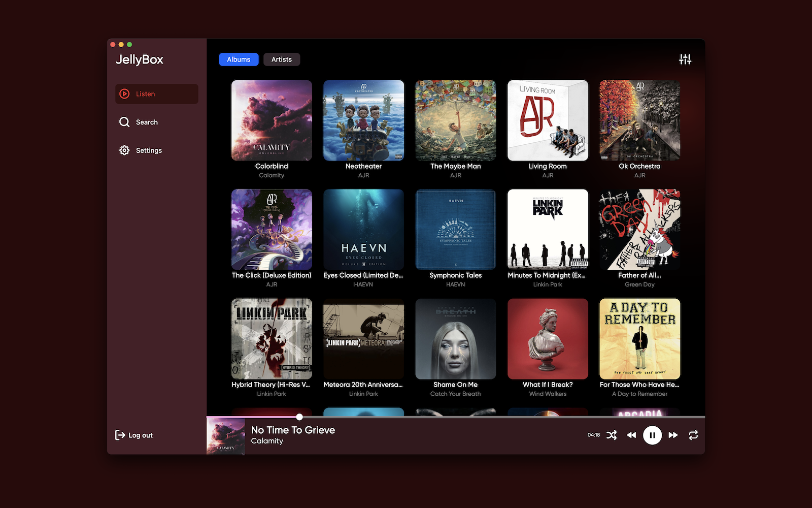
Task: Open the Listen section
Action: pos(156,94)
